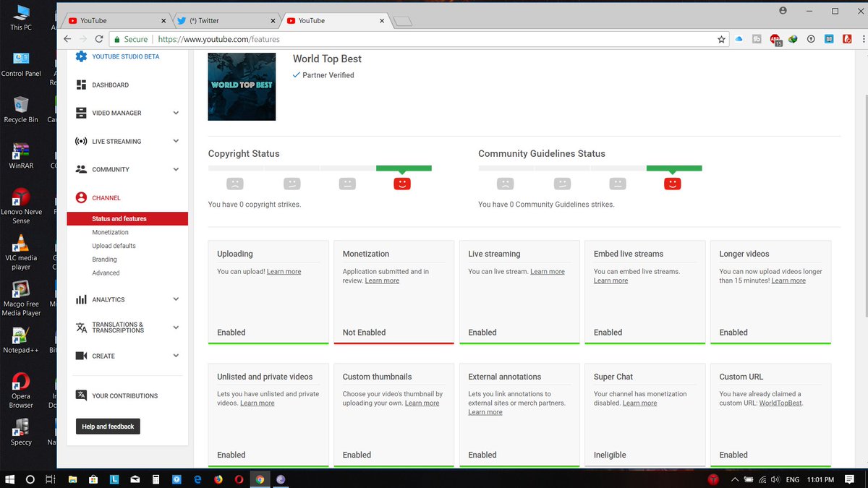Click the blue cloud extension icon
The height and width of the screenshot is (488, 868).
point(739,40)
